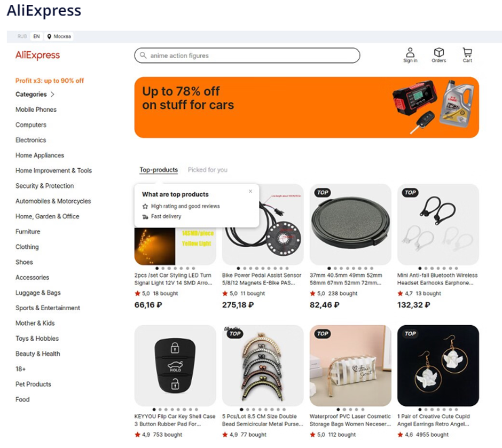Open the Toys & Hobbies category
Viewport: 502px width, 448px height.
pyautogui.click(x=37, y=338)
